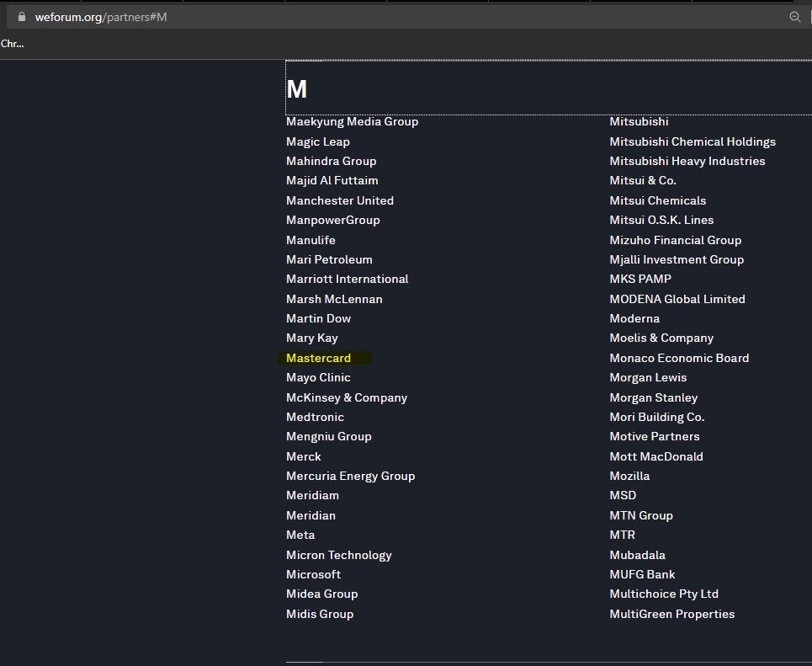The height and width of the screenshot is (666, 812).
Task: Open the Mitsubishi link
Action: (x=639, y=121)
